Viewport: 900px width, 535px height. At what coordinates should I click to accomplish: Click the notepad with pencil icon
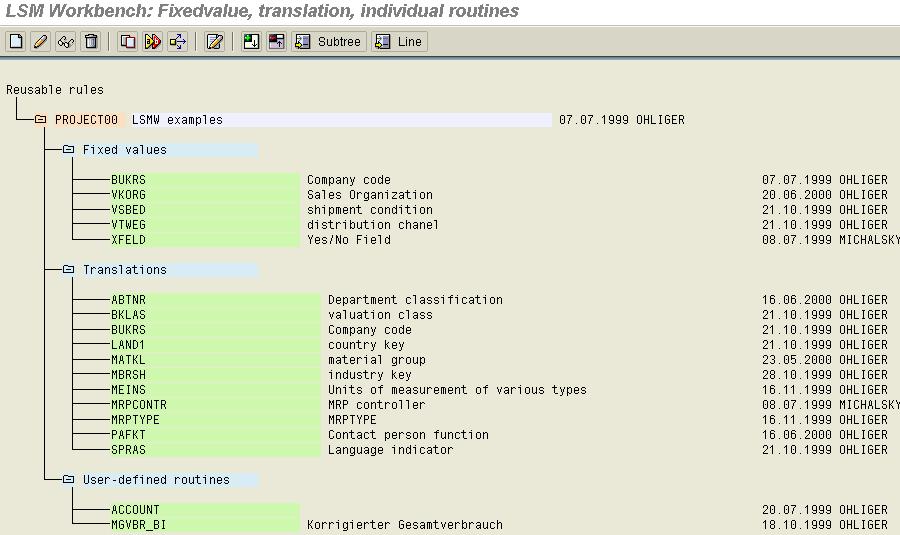[x=215, y=41]
